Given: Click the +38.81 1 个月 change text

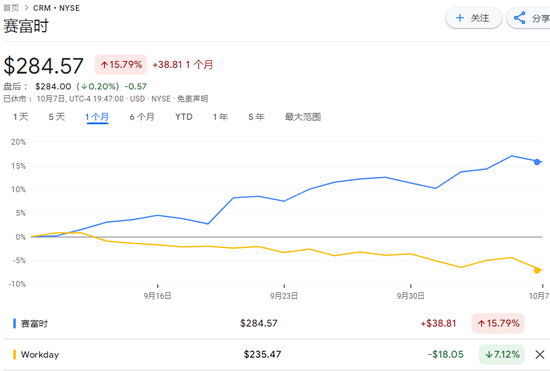Looking at the screenshot, I should click(183, 65).
